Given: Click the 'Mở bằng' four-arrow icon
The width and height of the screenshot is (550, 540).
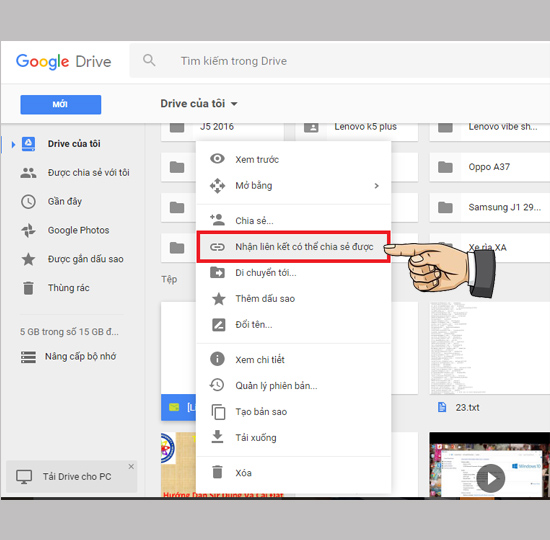Looking at the screenshot, I should click(x=217, y=186).
